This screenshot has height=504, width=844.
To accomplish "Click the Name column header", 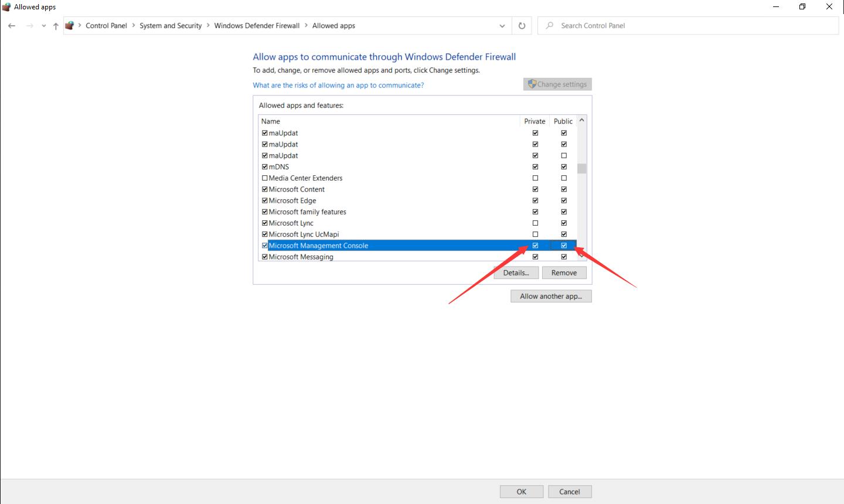I will [271, 121].
